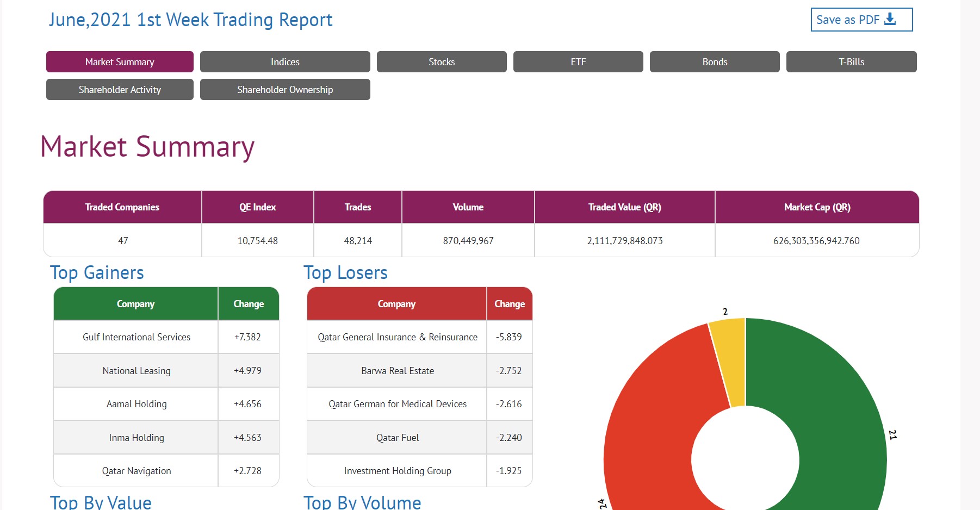The height and width of the screenshot is (510, 980).
Task: Click the +4.563 change value
Action: point(247,438)
